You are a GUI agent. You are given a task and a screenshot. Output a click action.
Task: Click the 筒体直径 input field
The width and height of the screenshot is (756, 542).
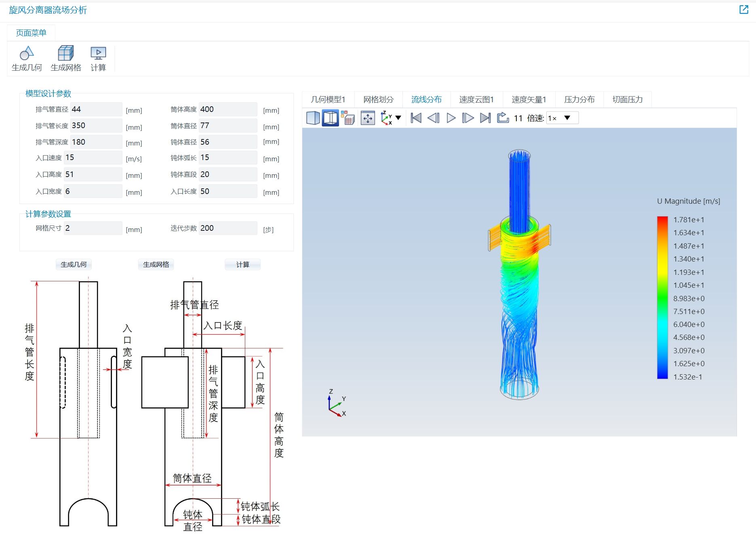(x=228, y=126)
